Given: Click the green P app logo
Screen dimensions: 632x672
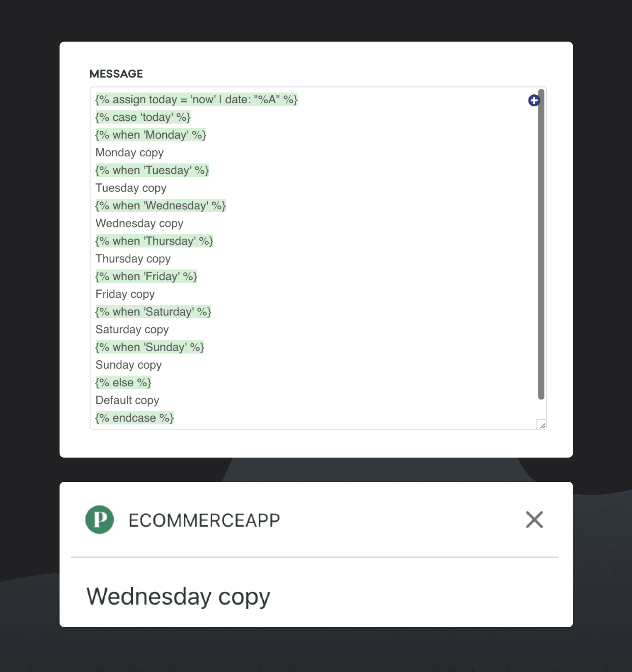Looking at the screenshot, I should pos(99,520).
